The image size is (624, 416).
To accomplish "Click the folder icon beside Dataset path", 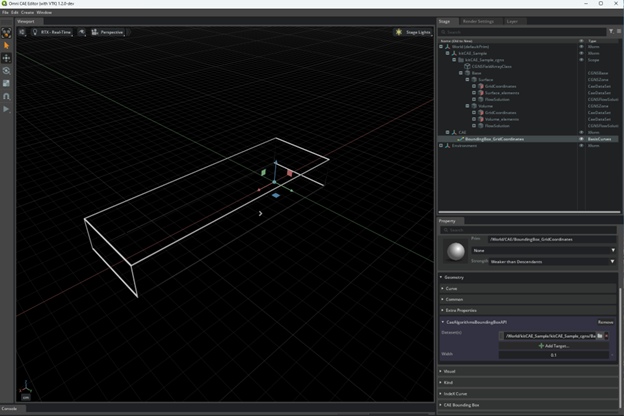I will [x=600, y=336].
